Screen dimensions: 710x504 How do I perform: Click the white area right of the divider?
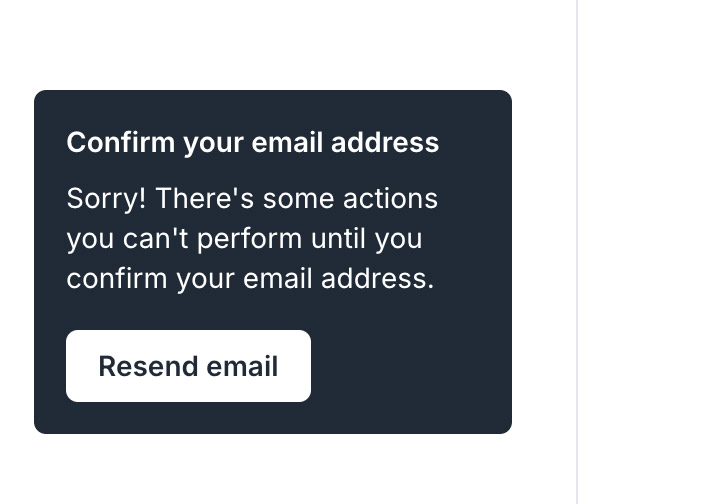coord(645,250)
